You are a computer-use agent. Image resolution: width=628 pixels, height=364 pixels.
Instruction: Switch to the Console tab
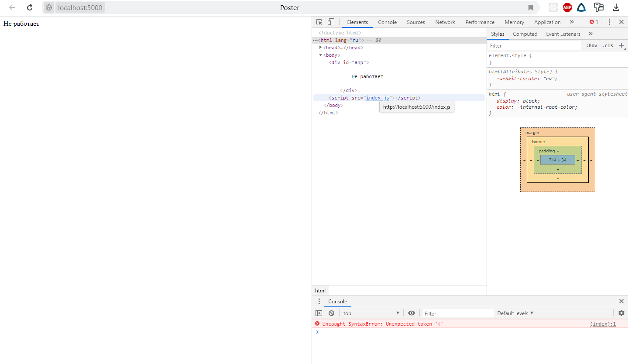coord(388,22)
